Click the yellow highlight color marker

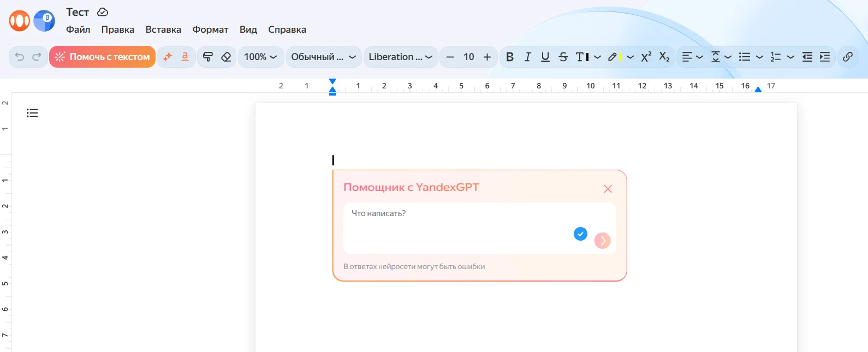pos(614,57)
